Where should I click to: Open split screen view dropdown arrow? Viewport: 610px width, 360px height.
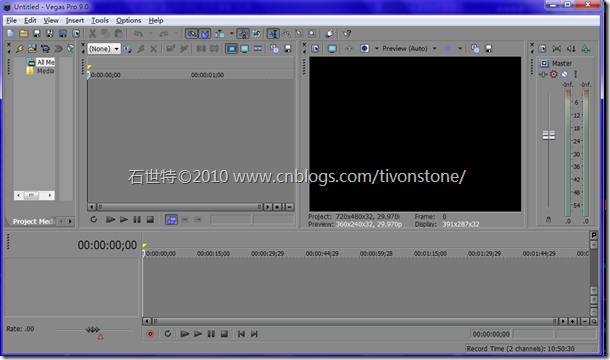[377, 49]
